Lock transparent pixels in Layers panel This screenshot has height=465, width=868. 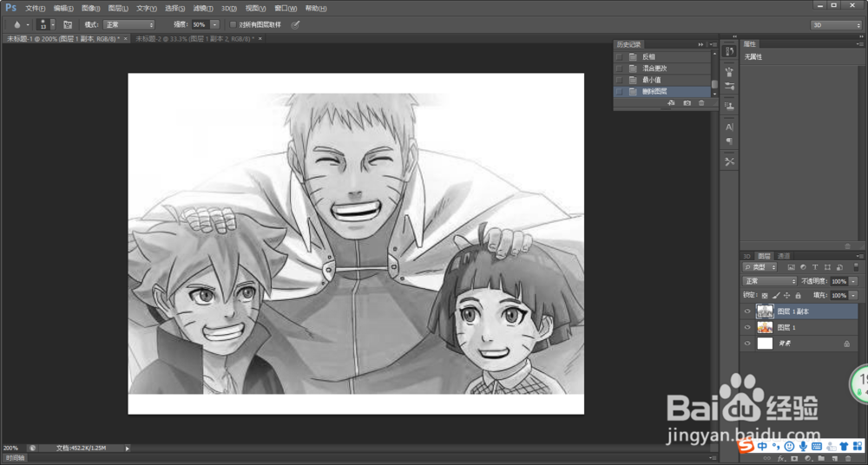point(765,296)
